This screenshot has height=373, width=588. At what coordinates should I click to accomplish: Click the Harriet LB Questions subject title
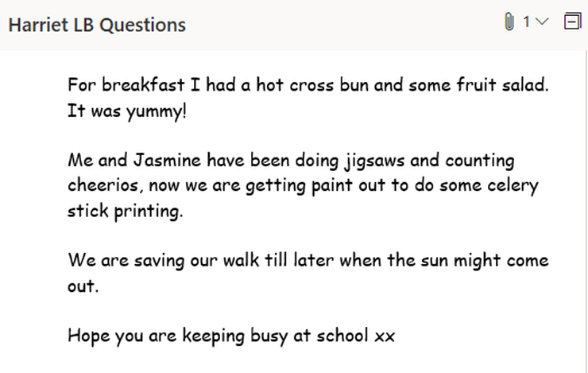click(97, 25)
